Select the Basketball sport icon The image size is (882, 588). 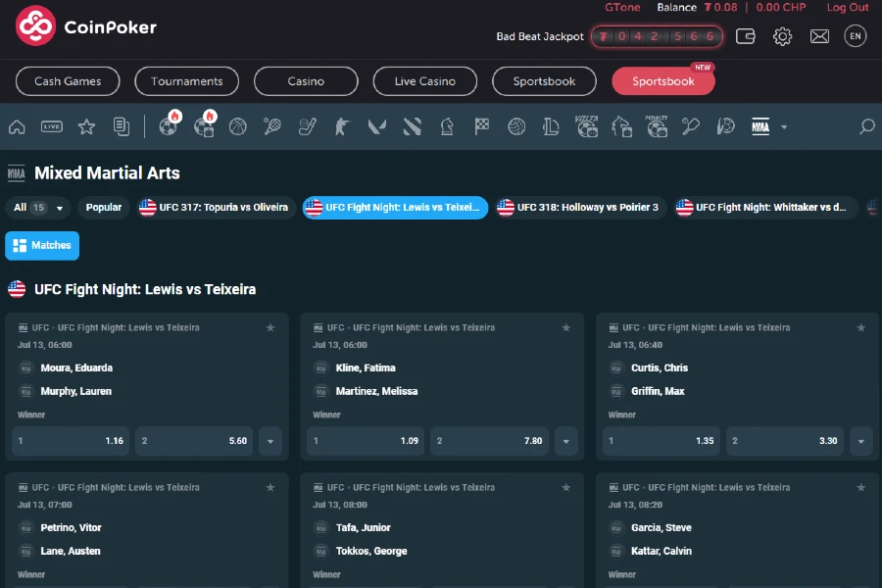[237, 126]
